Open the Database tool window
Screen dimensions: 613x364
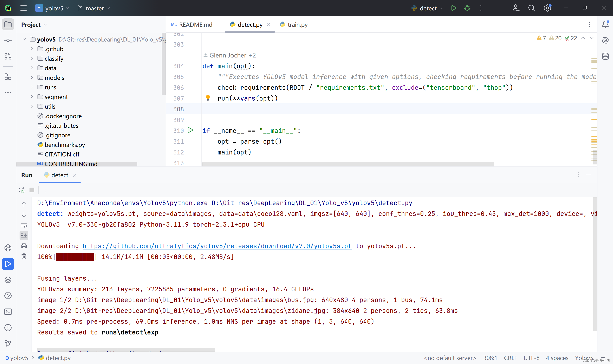(605, 56)
